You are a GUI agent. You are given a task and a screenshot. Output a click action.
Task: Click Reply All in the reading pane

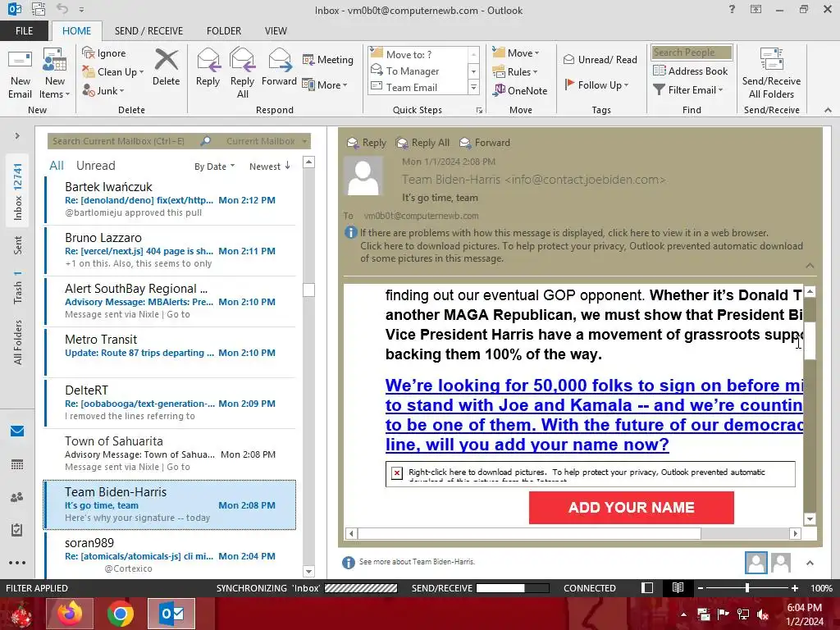click(x=422, y=143)
